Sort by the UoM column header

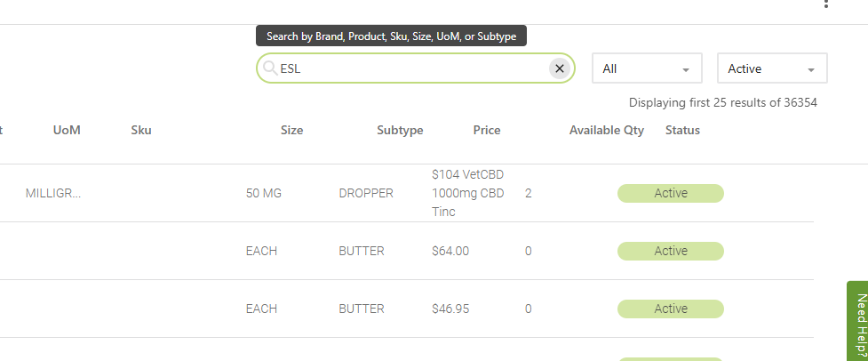click(x=67, y=130)
